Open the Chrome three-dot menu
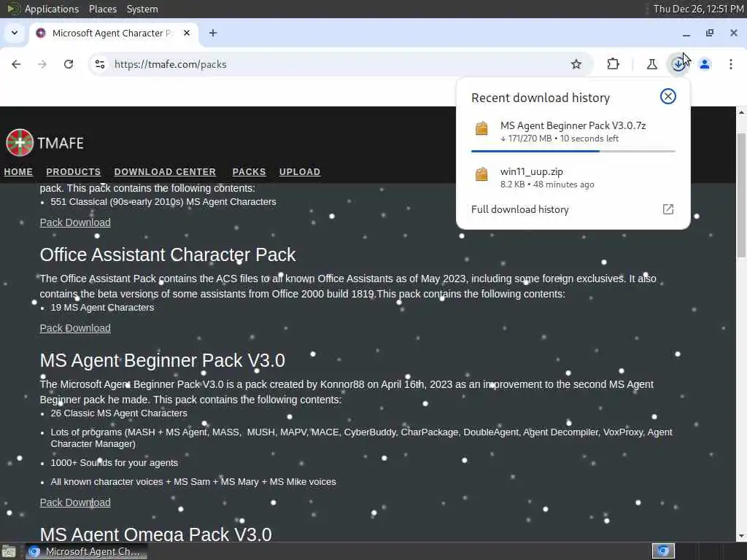747x560 pixels. coord(731,64)
